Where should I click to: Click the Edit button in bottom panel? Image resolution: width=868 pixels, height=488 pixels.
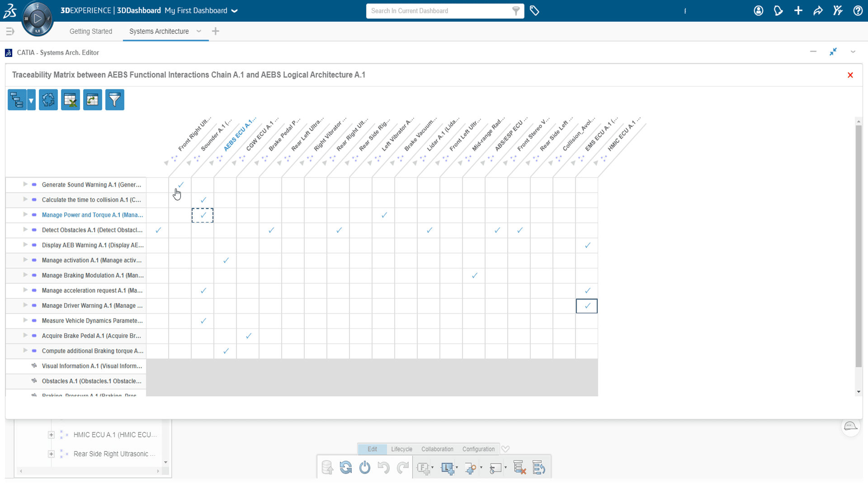click(372, 449)
